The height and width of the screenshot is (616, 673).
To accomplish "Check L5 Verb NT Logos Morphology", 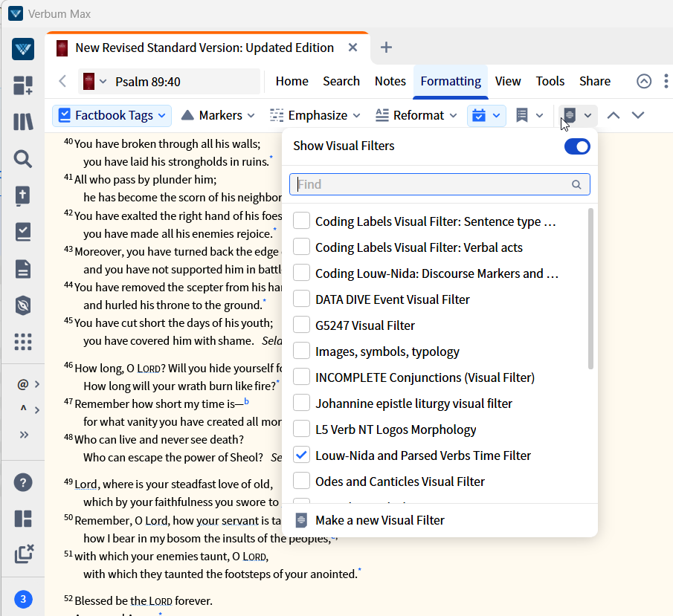I will click(x=301, y=429).
